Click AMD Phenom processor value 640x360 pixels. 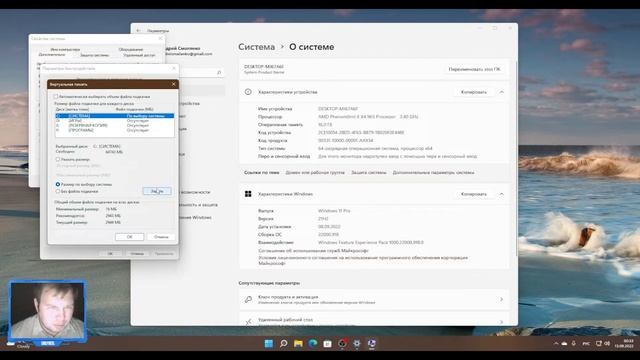tap(368, 117)
